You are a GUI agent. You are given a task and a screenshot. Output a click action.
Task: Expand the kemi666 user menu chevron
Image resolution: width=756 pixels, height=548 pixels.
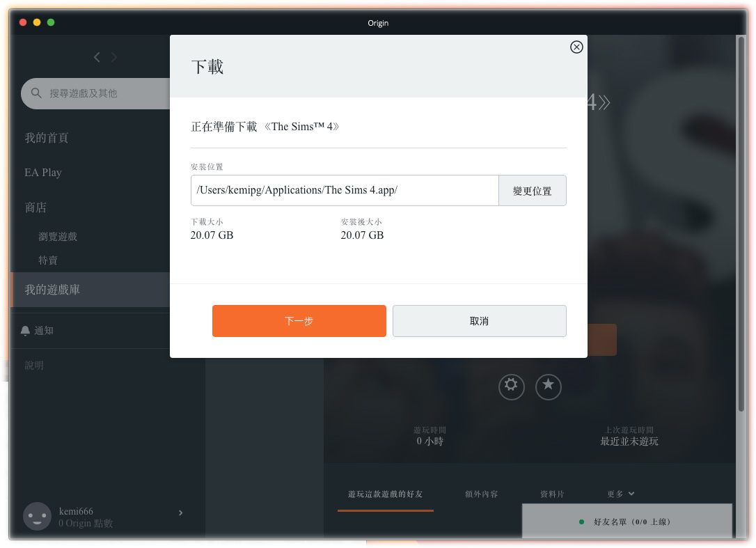coord(181,512)
